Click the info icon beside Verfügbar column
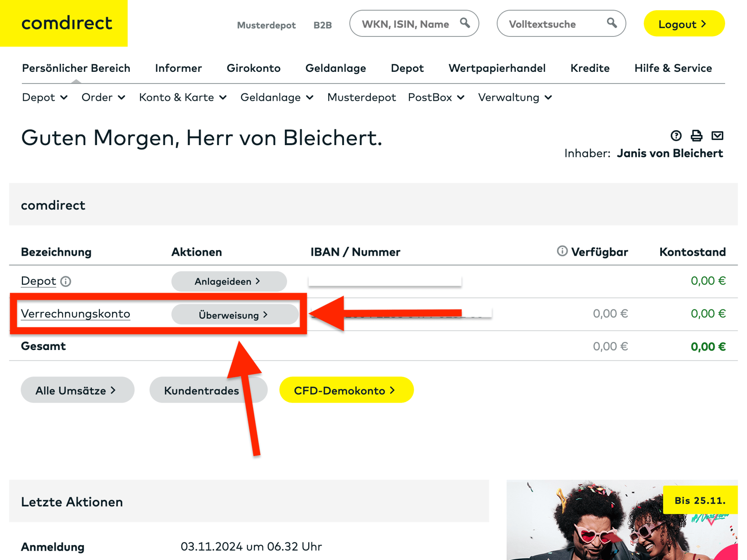The image size is (747, 560). (x=562, y=251)
